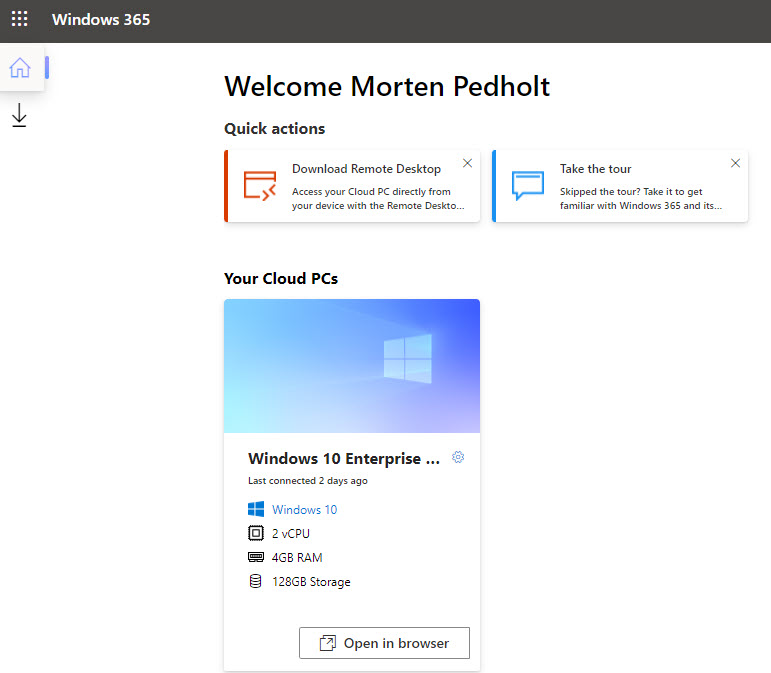Image resolution: width=771 pixels, height=673 pixels.
Task: Click the storage database icon
Action: coord(256,581)
